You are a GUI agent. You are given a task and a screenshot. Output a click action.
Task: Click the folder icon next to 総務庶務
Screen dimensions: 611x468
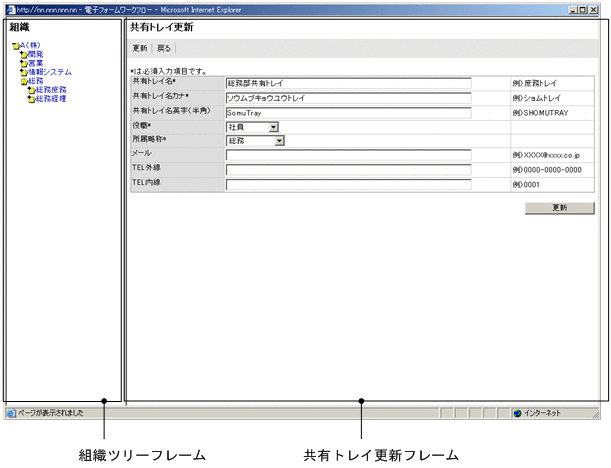32,90
